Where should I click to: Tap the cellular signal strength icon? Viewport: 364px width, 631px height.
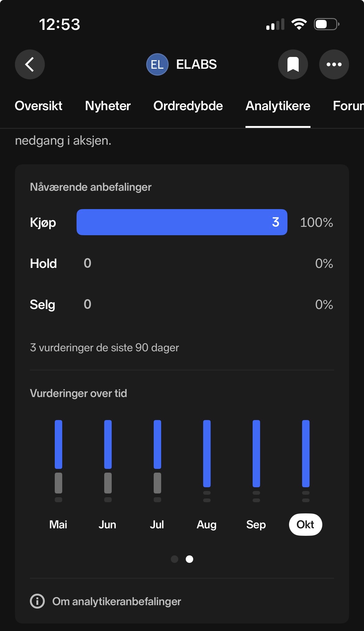(275, 24)
